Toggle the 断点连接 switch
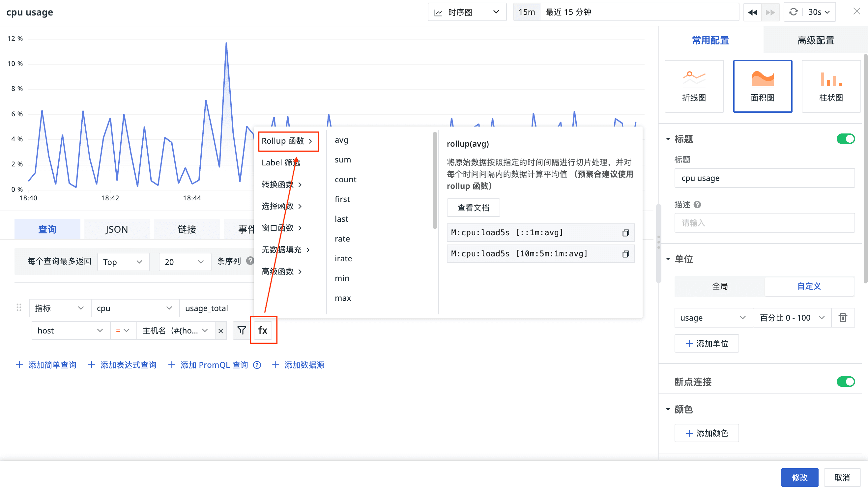This screenshot has width=868, height=491. pos(845,382)
